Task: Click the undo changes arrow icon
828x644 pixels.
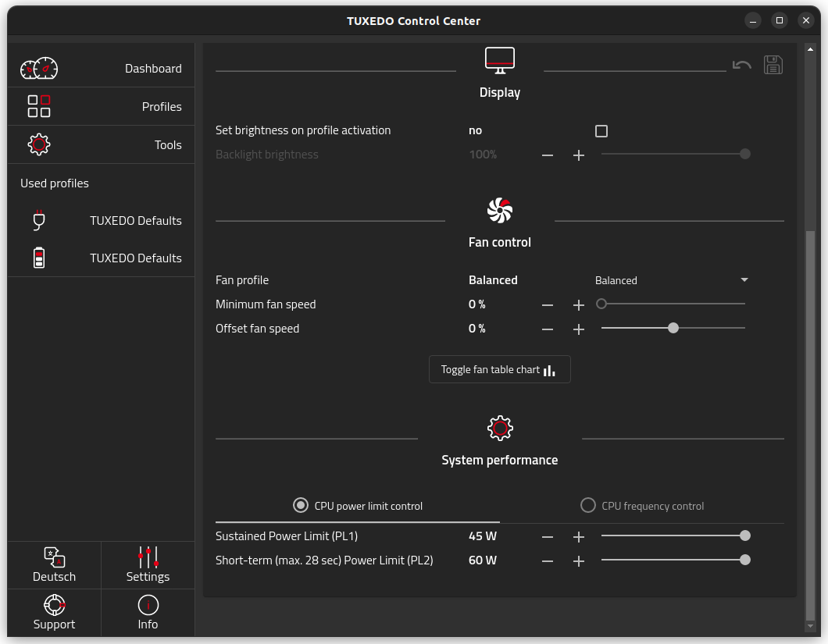Action: (x=741, y=65)
